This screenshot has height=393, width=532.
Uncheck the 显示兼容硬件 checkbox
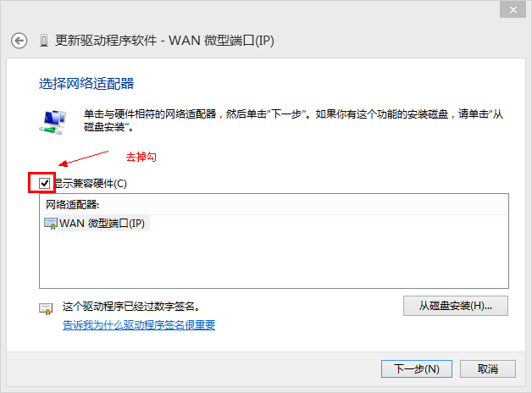coord(44,182)
